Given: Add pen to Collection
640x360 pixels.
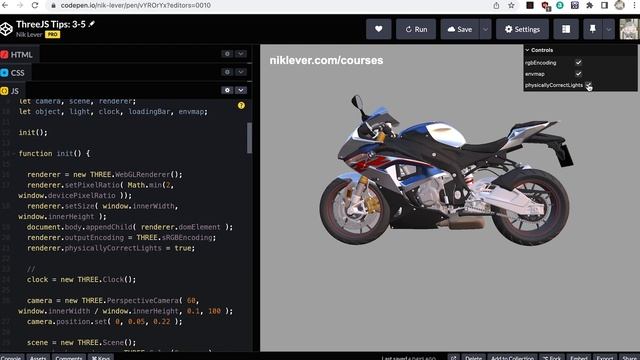Looking at the screenshot, I should pyautogui.click(x=512, y=358).
